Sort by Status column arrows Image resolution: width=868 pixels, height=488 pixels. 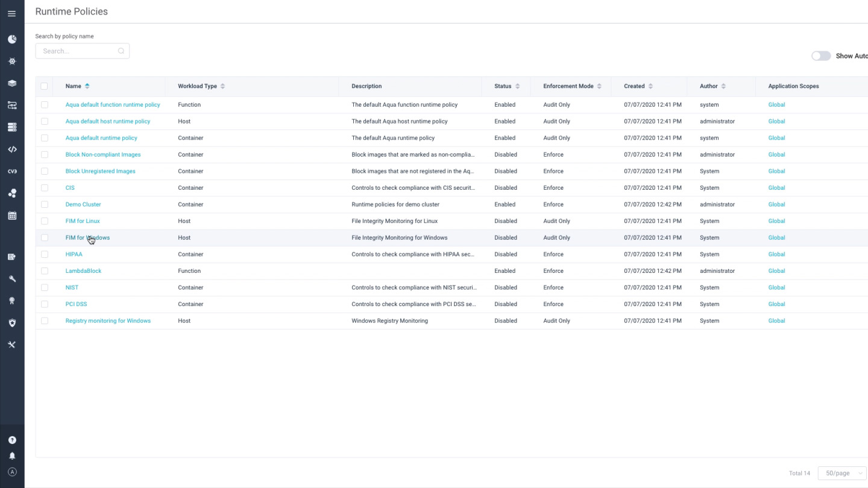pos(517,86)
